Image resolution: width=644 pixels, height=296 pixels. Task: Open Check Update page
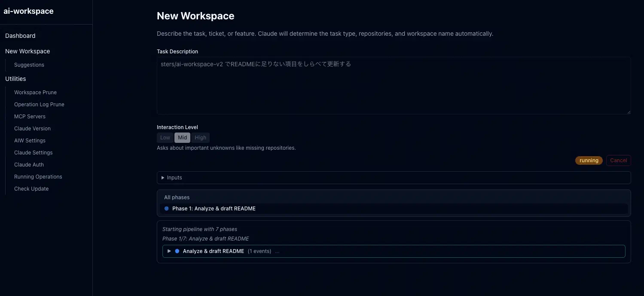coord(31,189)
